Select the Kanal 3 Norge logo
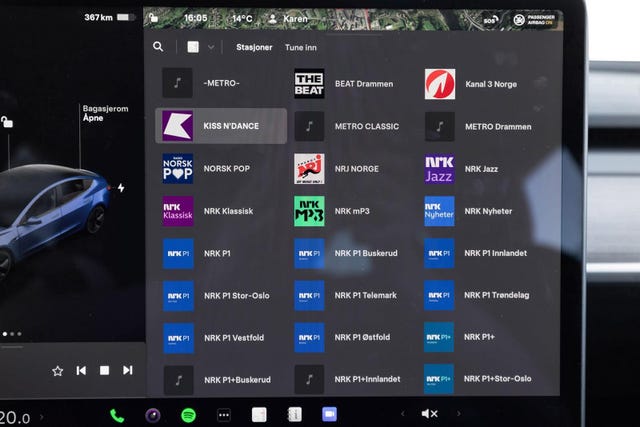Image resolution: width=640 pixels, height=427 pixels. click(440, 84)
